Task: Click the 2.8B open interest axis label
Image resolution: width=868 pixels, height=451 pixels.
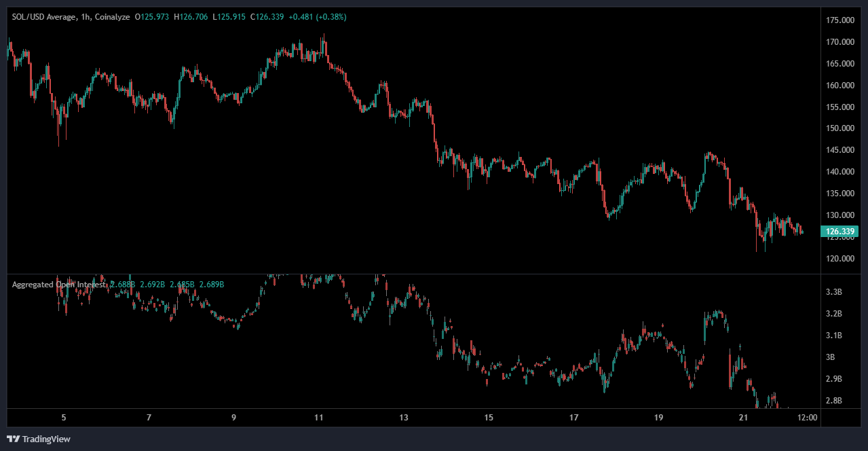Action: tap(834, 400)
